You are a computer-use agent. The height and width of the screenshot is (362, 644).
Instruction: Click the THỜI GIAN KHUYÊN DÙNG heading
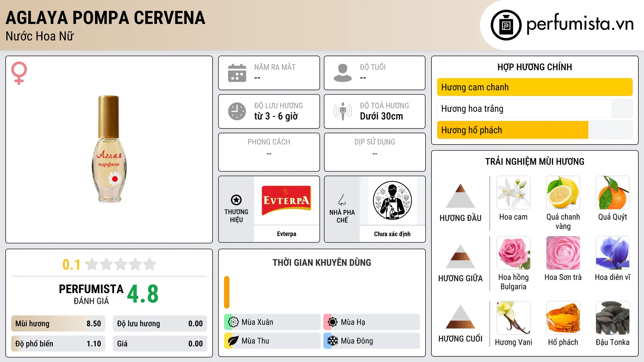coord(322,262)
